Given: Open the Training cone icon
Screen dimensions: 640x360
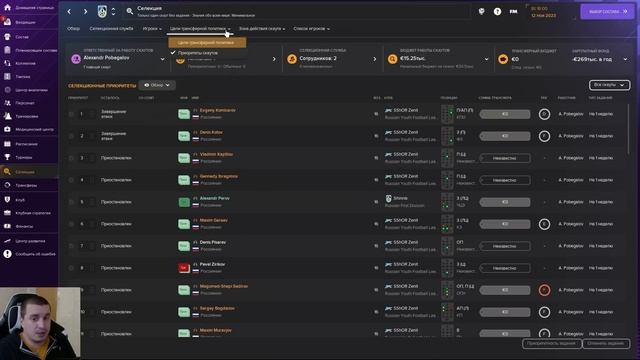Looking at the screenshot, I should point(7,116).
